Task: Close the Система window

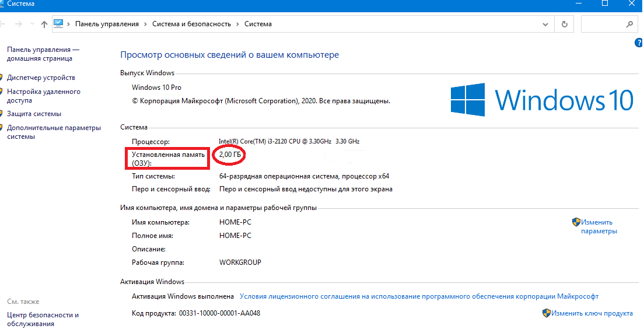Action: pyautogui.click(x=632, y=3)
